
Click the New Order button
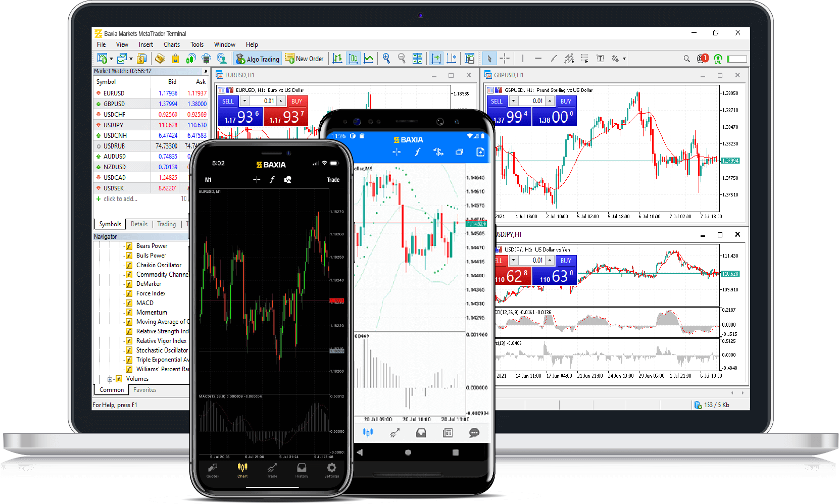(304, 59)
